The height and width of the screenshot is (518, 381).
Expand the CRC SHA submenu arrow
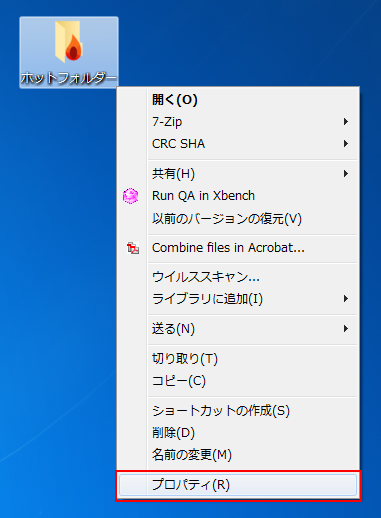click(346, 144)
